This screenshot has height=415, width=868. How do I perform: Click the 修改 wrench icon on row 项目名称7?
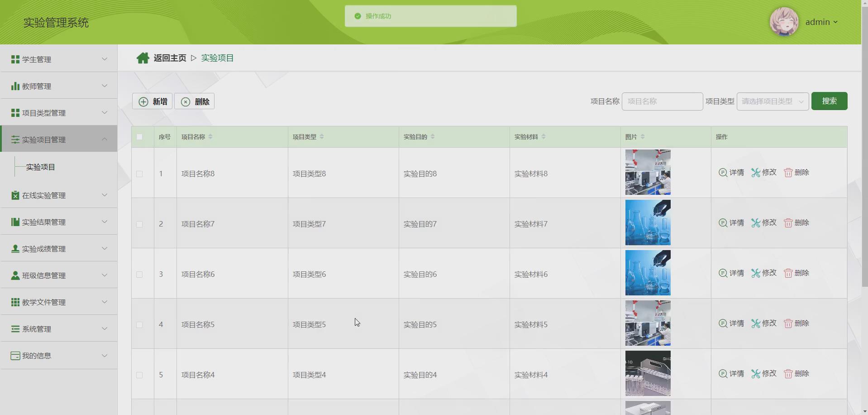pos(755,223)
